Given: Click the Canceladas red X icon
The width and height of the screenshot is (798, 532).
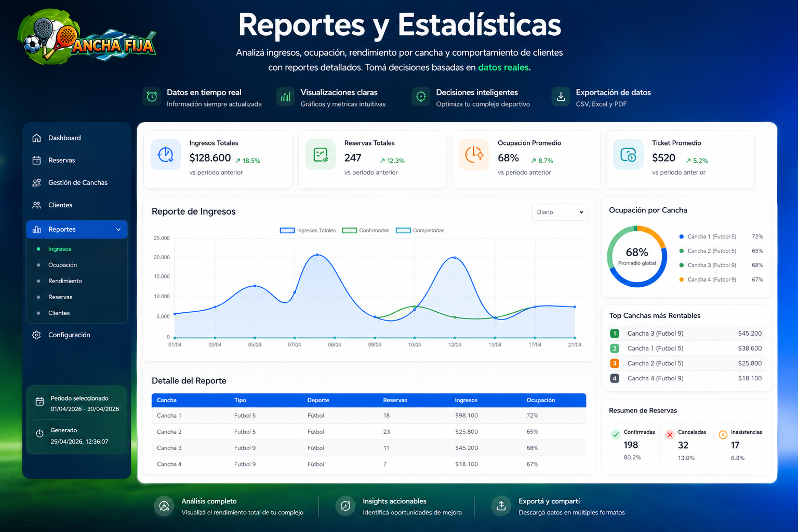Looking at the screenshot, I should click(670, 434).
